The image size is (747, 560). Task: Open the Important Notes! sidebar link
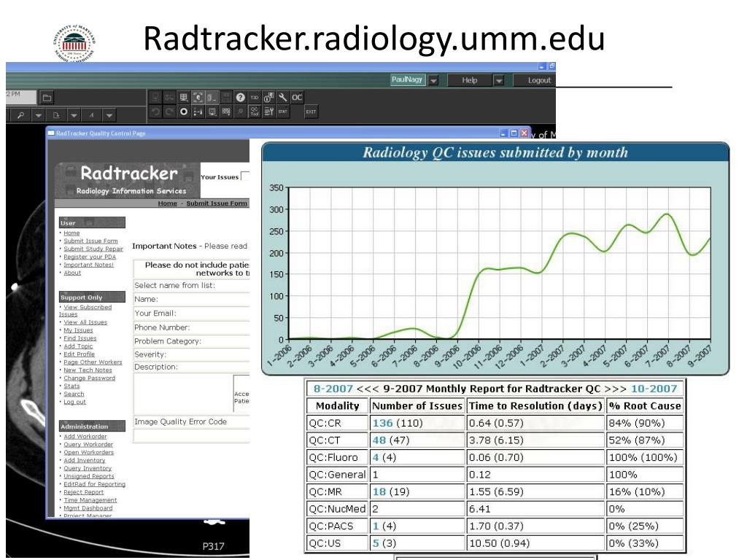(88, 265)
